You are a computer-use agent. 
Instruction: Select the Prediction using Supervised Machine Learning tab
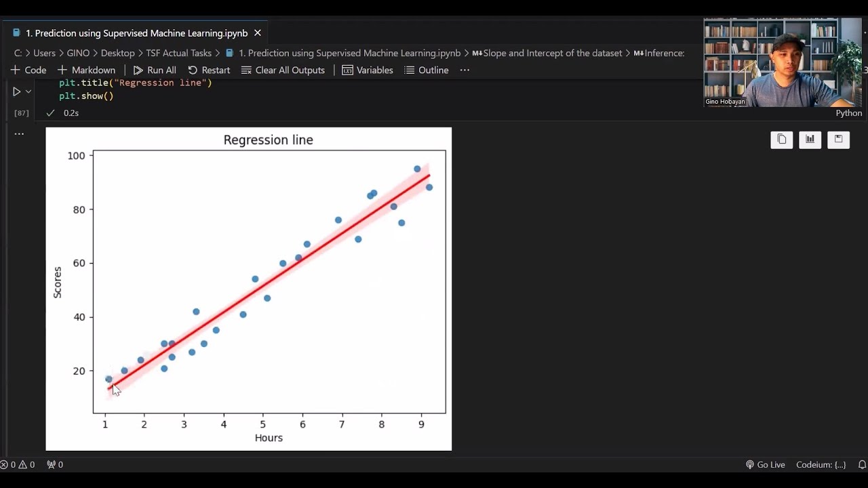point(136,33)
